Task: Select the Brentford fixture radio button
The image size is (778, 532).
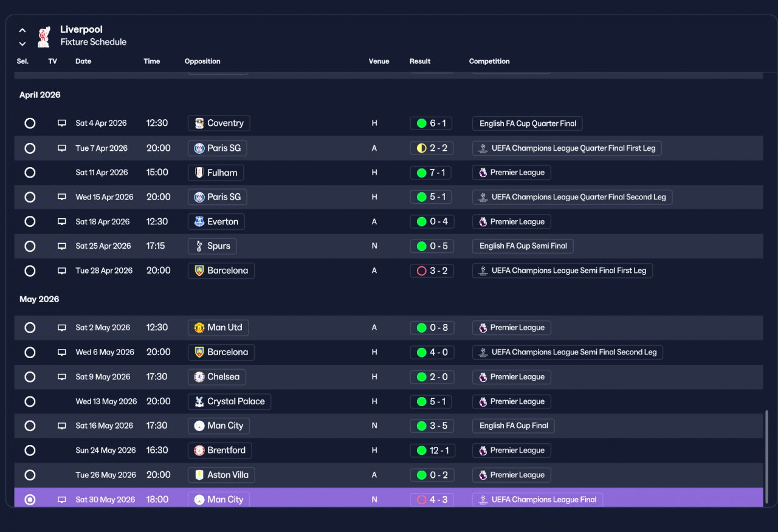Action: (30, 451)
